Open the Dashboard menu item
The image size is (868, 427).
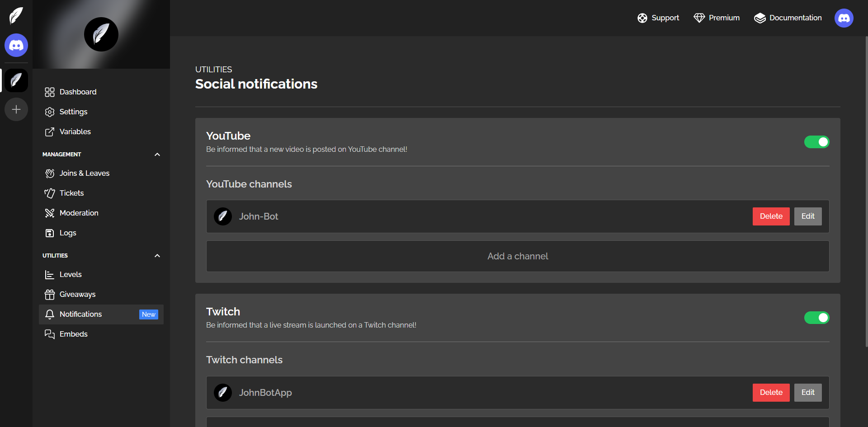coord(78,92)
